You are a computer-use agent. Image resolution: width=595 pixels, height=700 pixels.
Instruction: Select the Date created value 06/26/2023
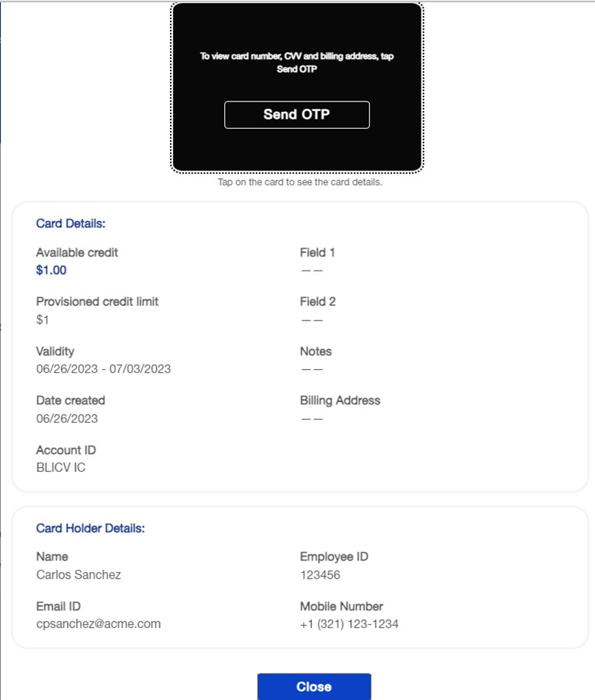tap(67, 418)
